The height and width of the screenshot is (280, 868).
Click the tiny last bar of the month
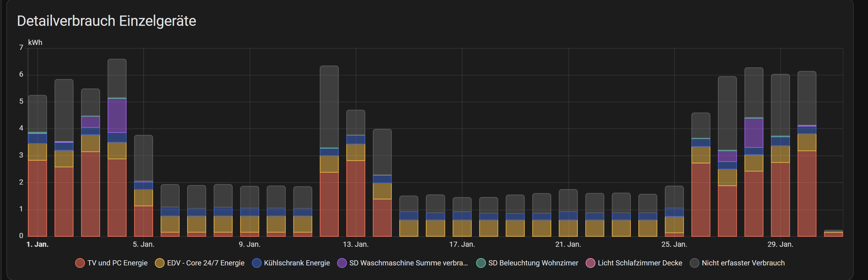click(x=833, y=233)
